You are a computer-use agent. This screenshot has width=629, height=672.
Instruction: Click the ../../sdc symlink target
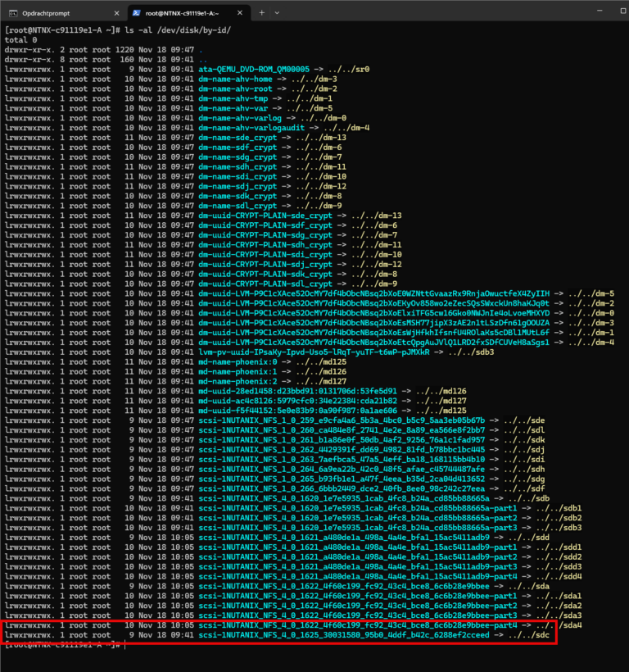pos(529,635)
